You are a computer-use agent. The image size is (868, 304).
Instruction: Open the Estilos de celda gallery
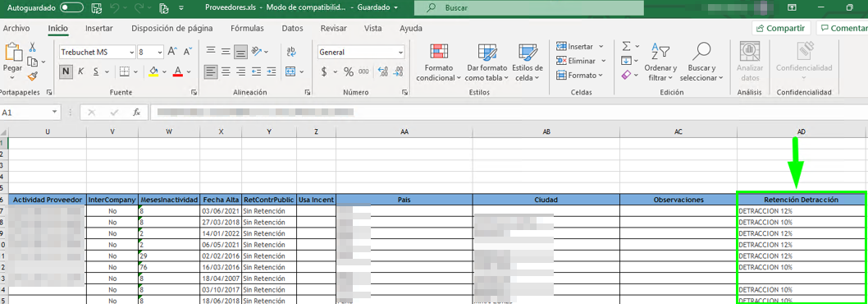(528, 62)
